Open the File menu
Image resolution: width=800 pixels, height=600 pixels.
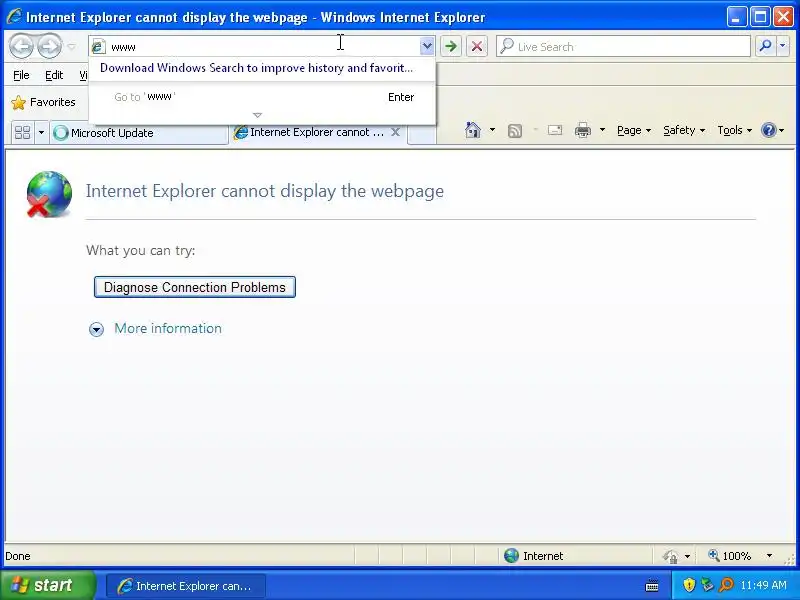(21, 76)
